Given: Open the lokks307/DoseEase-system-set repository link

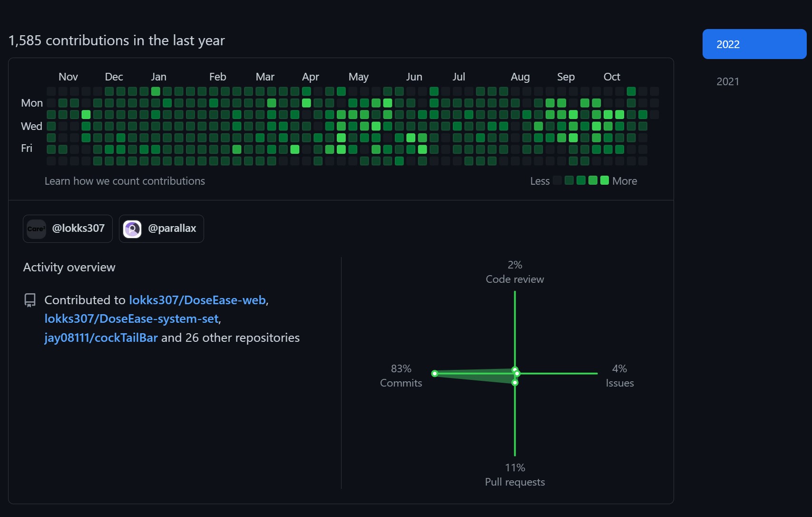Looking at the screenshot, I should click(x=131, y=318).
